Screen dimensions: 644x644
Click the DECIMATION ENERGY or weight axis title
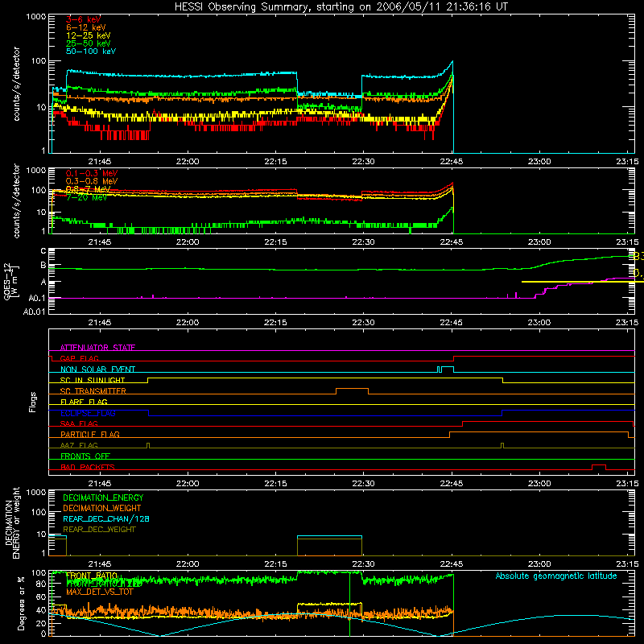[12, 522]
